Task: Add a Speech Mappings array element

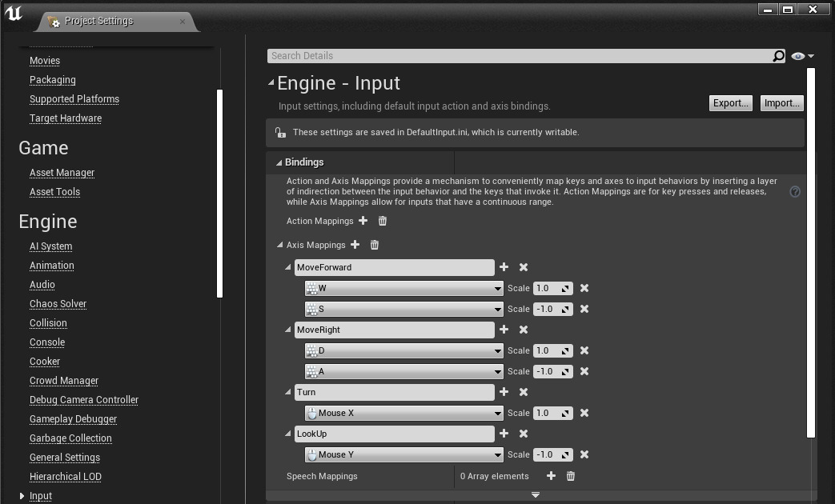Action: tap(551, 476)
